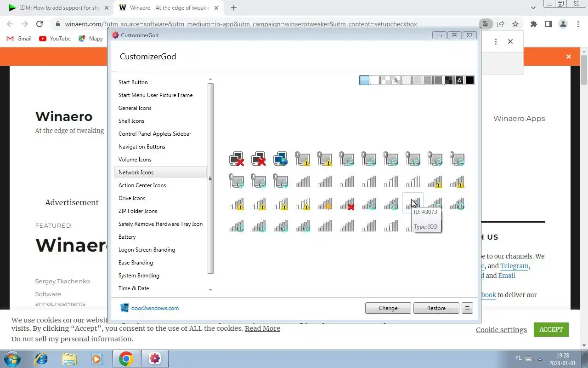588x368 pixels.
Task: Choose the dark checkerboard background swatch
Action: coord(449,80)
